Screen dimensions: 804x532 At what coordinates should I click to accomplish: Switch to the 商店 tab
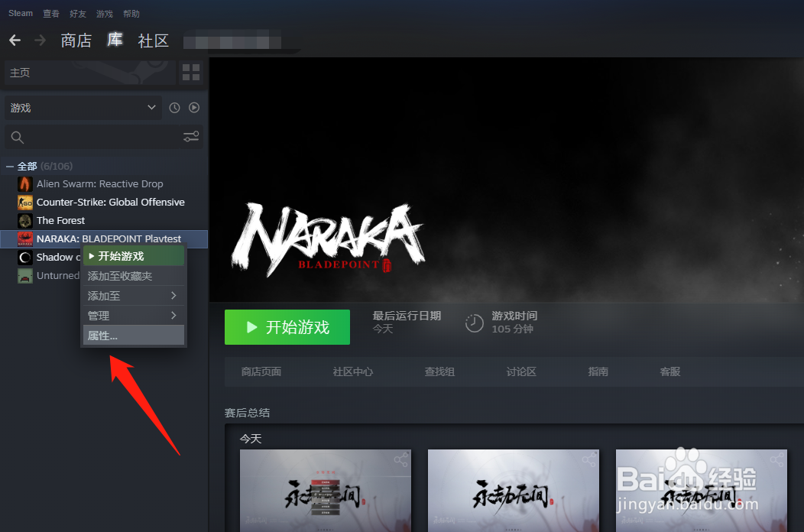pyautogui.click(x=76, y=41)
